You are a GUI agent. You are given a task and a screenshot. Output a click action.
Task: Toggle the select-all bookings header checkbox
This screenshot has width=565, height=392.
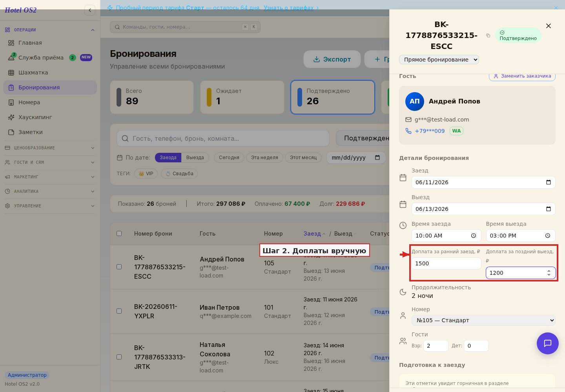(119, 233)
